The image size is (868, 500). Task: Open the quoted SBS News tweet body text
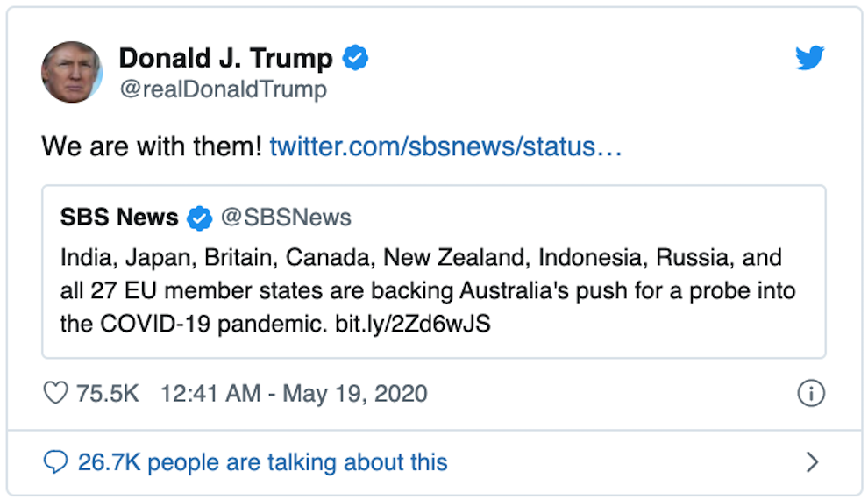421,290
